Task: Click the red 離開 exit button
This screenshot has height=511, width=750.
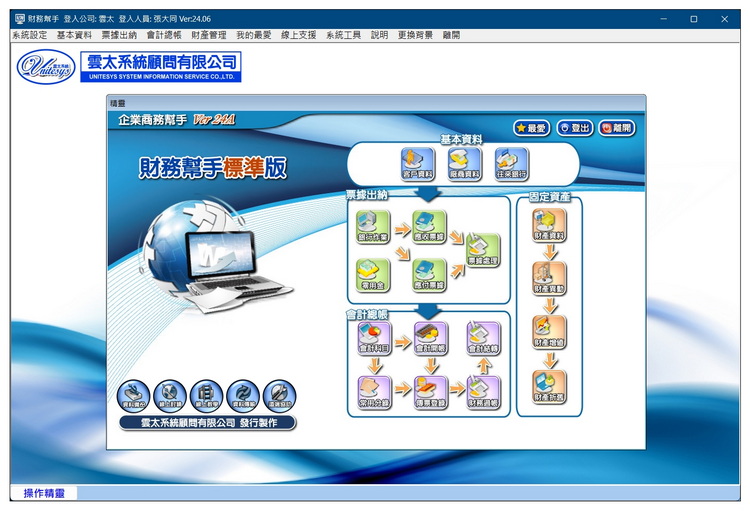Action: point(616,128)
